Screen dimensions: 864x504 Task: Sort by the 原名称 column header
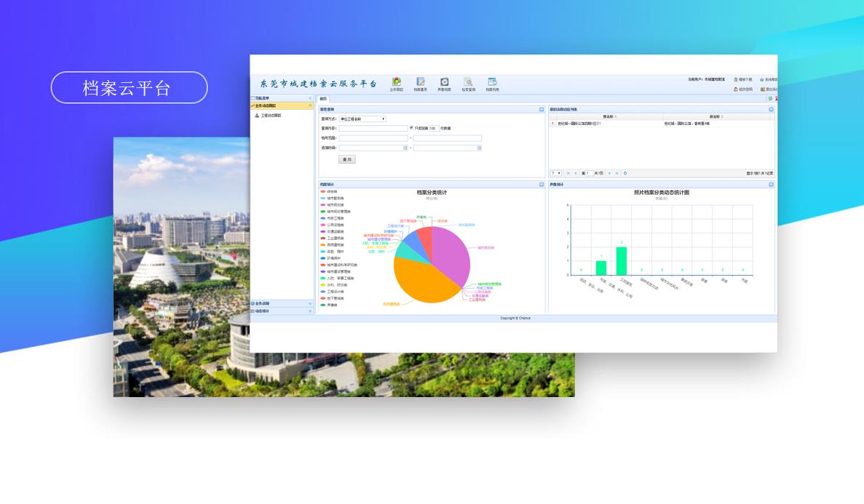pos(609,117)
